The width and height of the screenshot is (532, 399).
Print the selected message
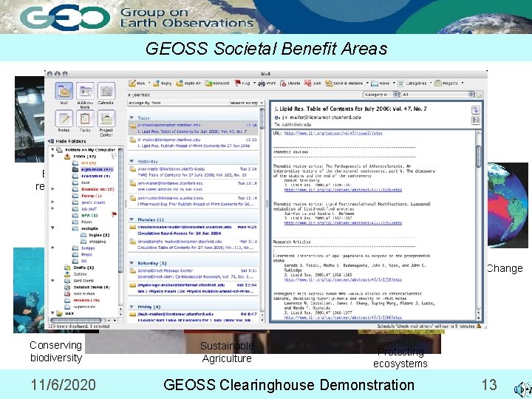(x=267, y=83)
